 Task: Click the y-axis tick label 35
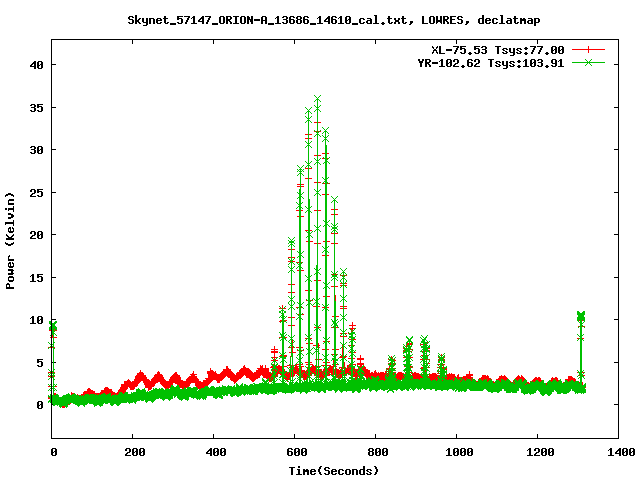pyautogui.click(x=36, y=108)
